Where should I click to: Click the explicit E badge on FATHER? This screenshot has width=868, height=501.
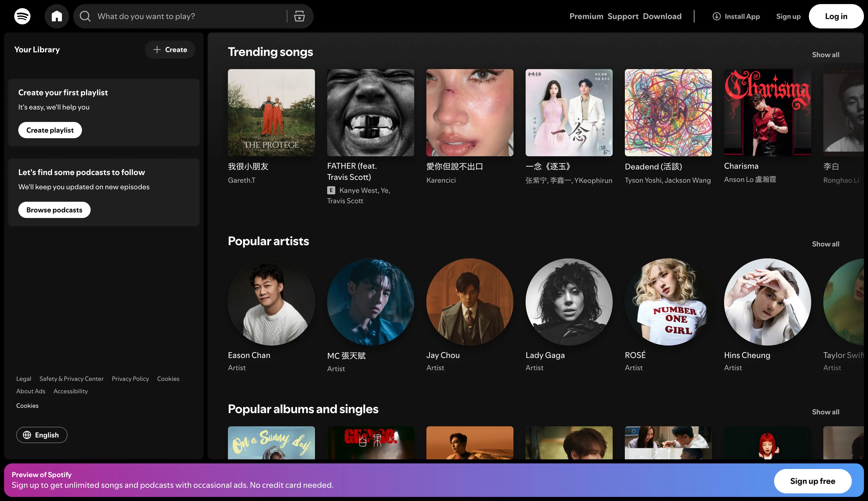pyautogui.click(x=331, y=190)
